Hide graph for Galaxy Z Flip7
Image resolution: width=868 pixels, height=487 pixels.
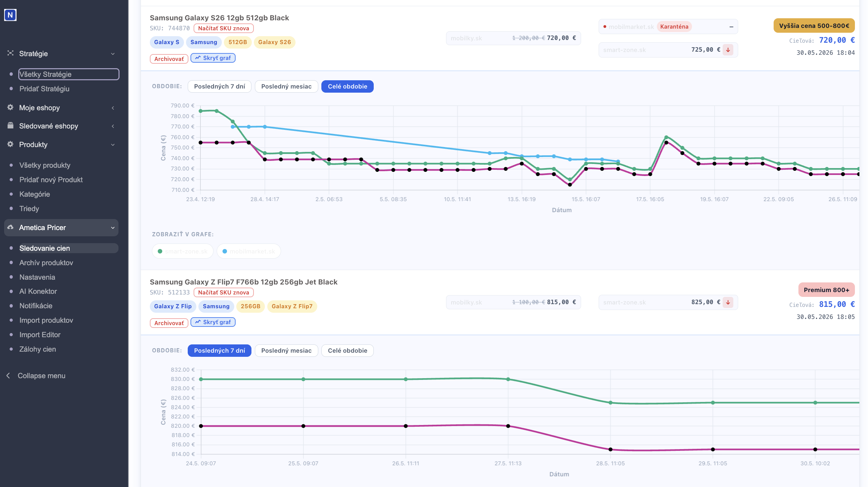(x=213, y=322)
